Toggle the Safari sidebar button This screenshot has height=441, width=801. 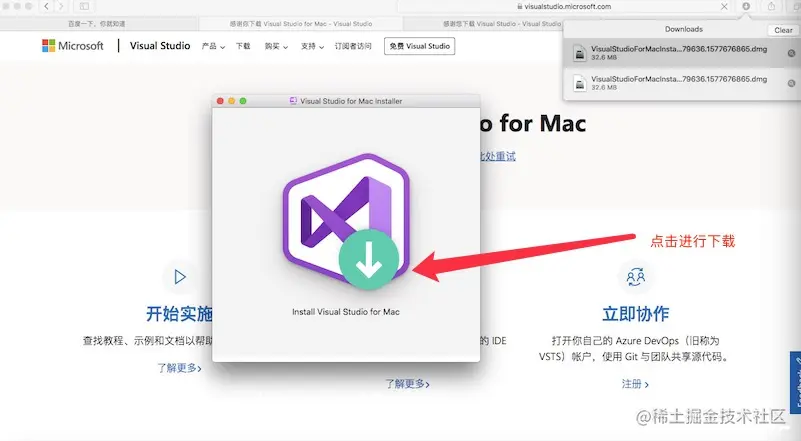coord(84,6)
